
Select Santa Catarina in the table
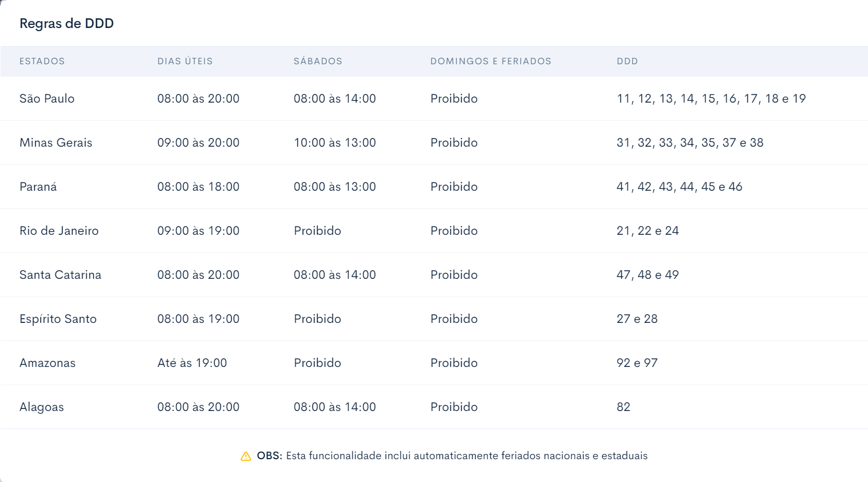coord(61,275)
